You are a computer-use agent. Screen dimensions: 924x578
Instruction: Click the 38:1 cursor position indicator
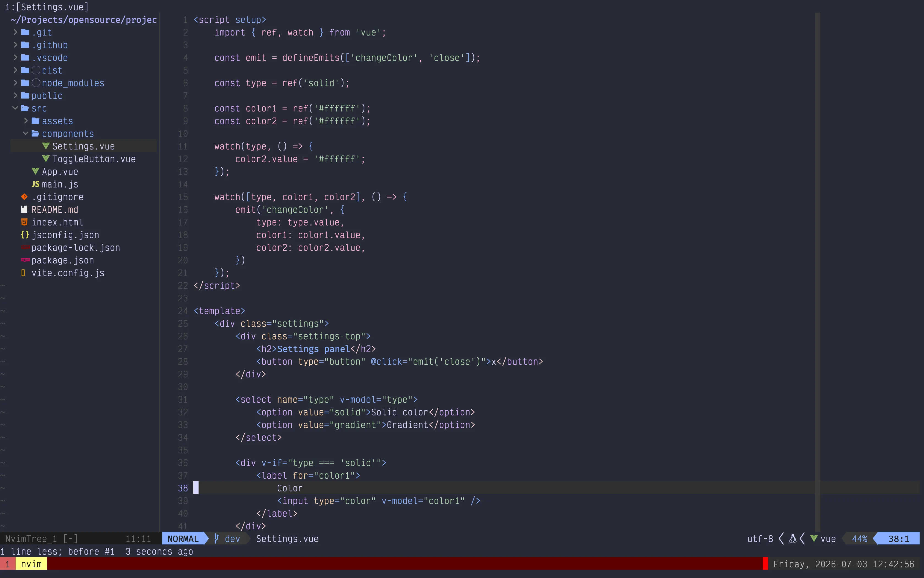click(898, 539)
